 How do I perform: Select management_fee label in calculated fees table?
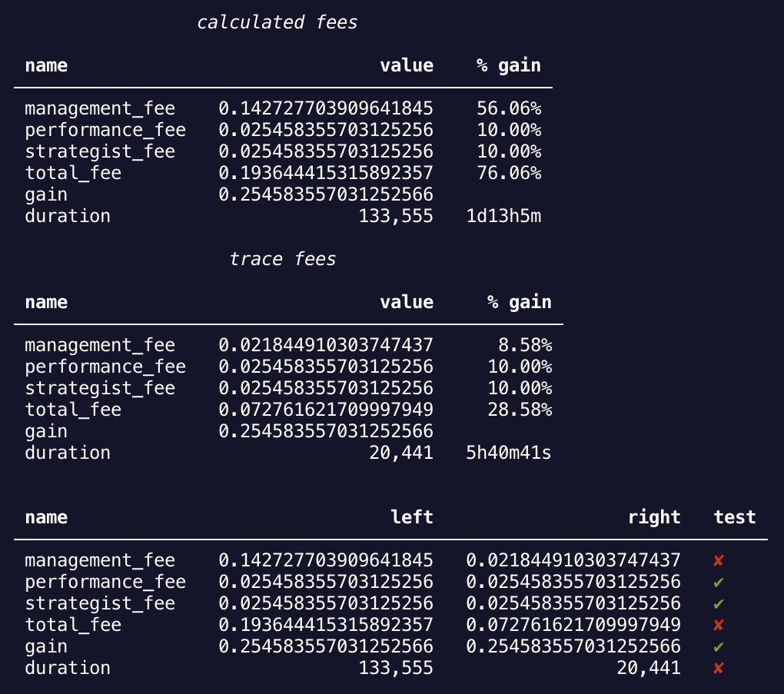(100, 108)
